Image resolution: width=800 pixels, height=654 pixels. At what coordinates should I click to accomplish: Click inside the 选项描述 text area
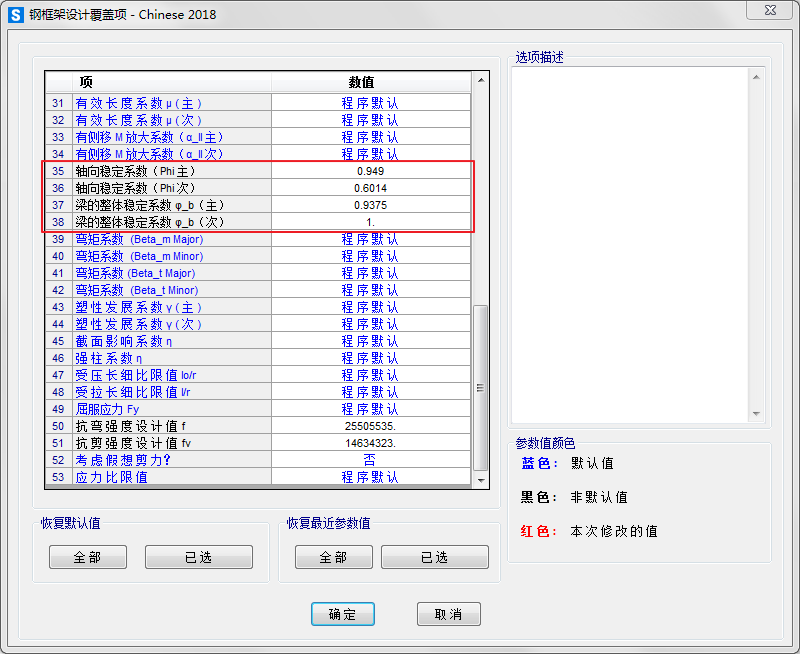(638, 245)
